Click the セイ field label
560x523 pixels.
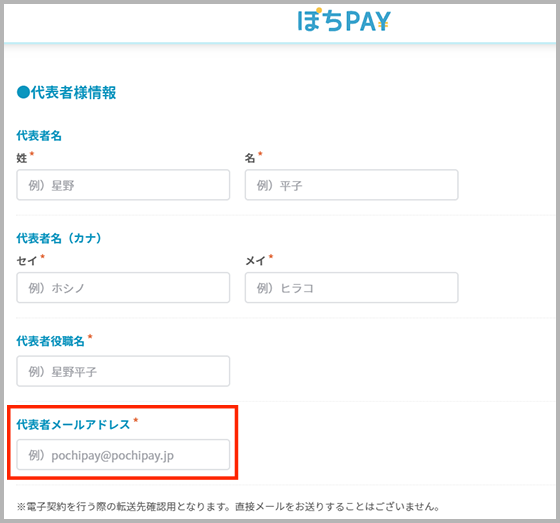click(x=27, y=261)
